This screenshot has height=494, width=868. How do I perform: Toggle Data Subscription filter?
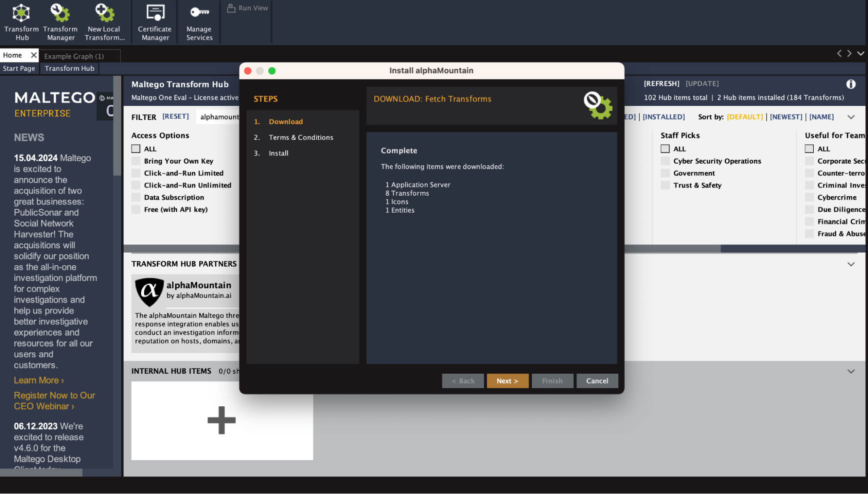pos(136,198)
